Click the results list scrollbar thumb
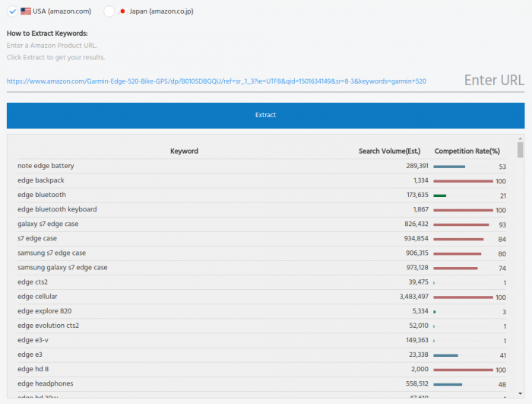The width and height of the screenshot is (532, 404). click(x=520, y=150)
